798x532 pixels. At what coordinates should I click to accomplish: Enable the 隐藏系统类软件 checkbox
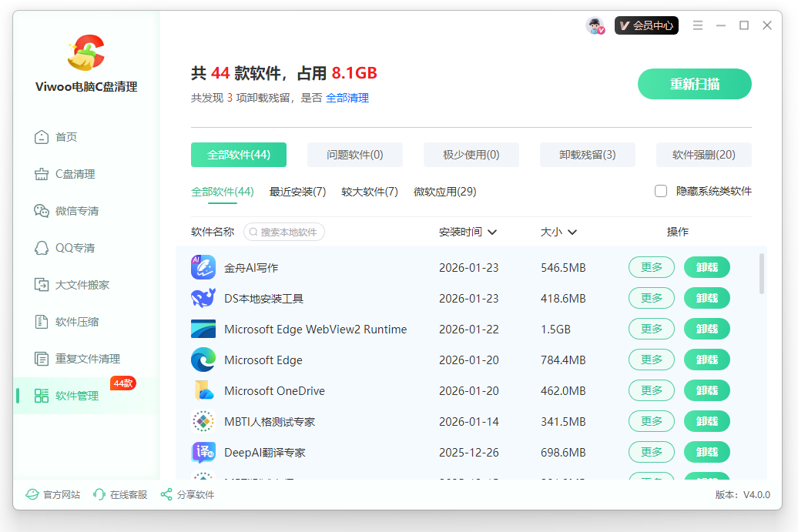[660, 190]
